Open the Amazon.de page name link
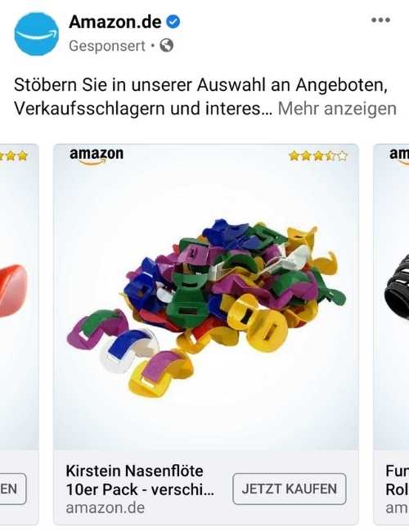 tap(115, 22)
